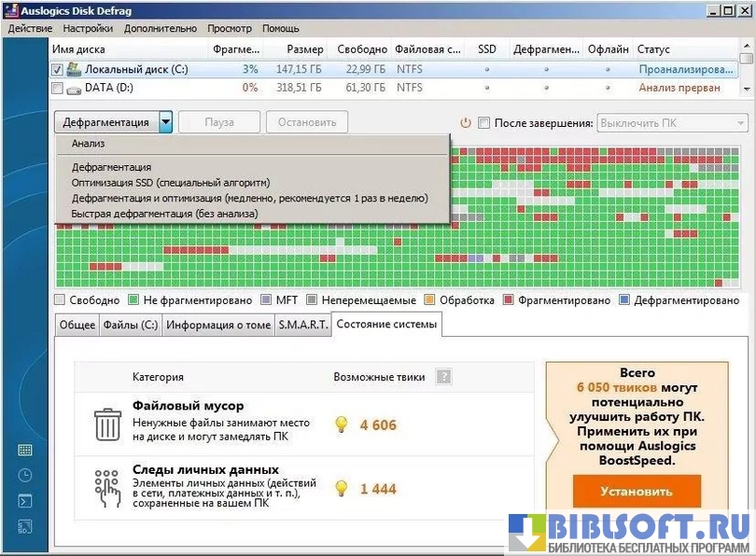Image resolution: width=756 pixels, height=556 pixels.
Task: Check the DATA (D:) disk checkbox
Action: click(57, 89)
